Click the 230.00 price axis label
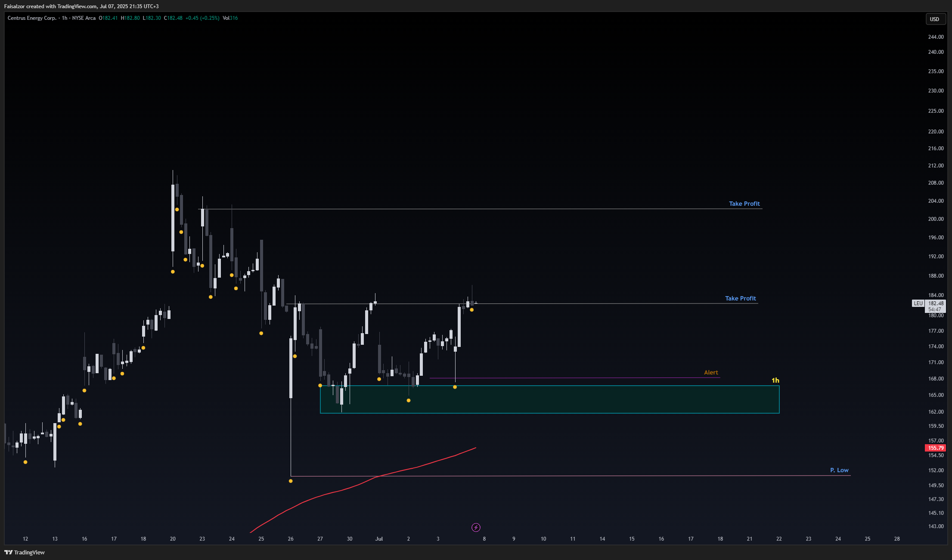This screenshot has height=560, width=952. (936, 91)
